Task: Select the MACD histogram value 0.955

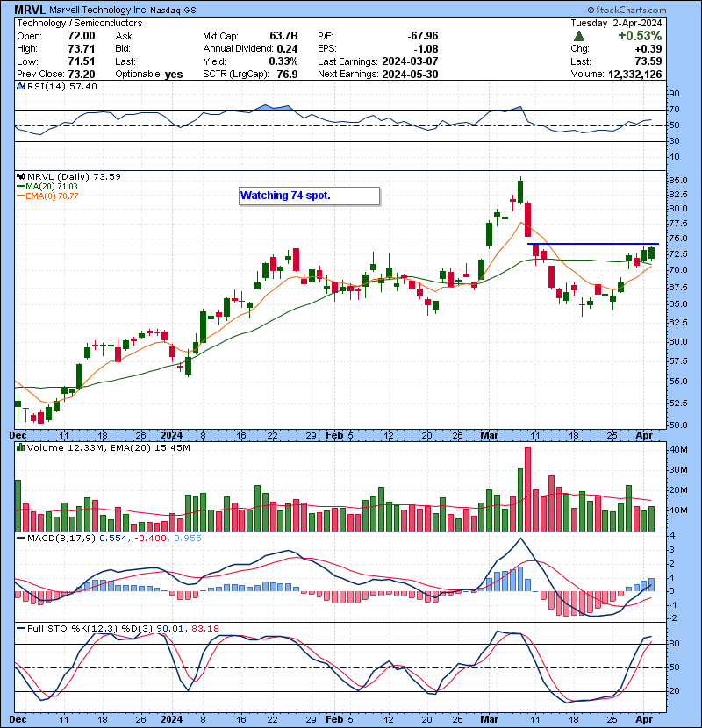Action: pyautogui.click(x=188, y=539)
